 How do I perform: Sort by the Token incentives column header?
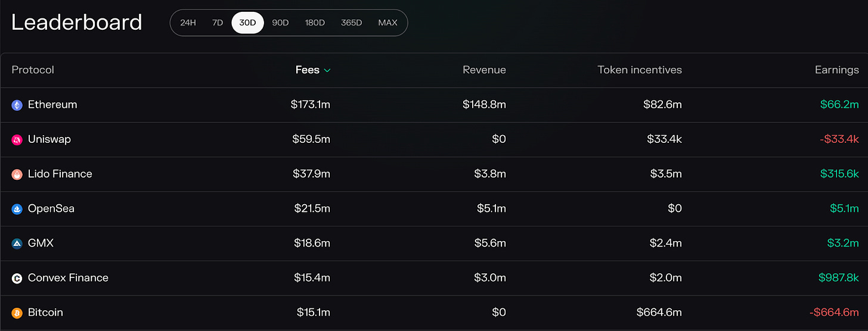(640, 70)
